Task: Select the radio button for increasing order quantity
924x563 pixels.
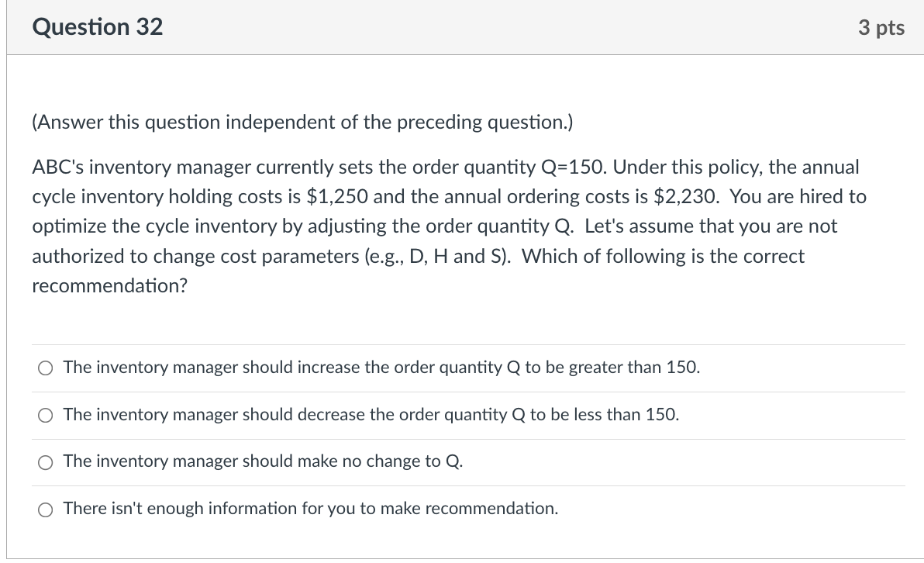Action: pyautogui.click(x=45, y=368)
